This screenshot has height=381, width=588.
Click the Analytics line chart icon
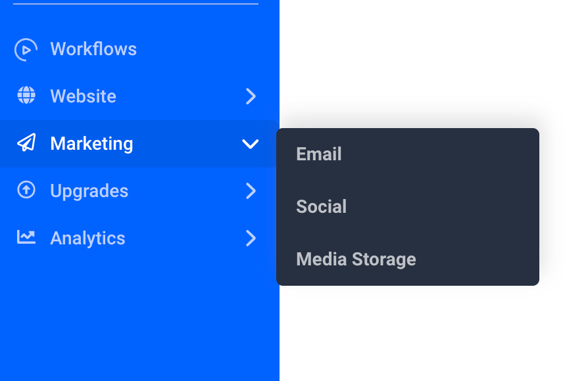[x=26, y=237]
